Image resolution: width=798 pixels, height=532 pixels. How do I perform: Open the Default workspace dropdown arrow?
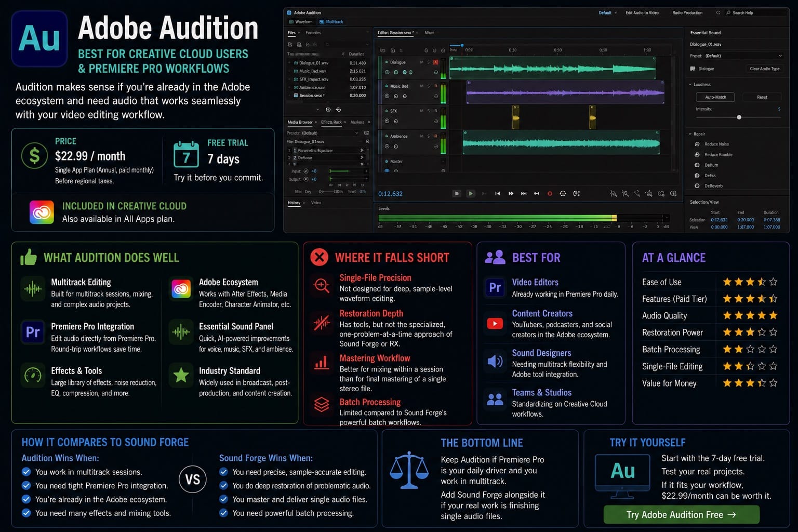click(x=616, y=12)
